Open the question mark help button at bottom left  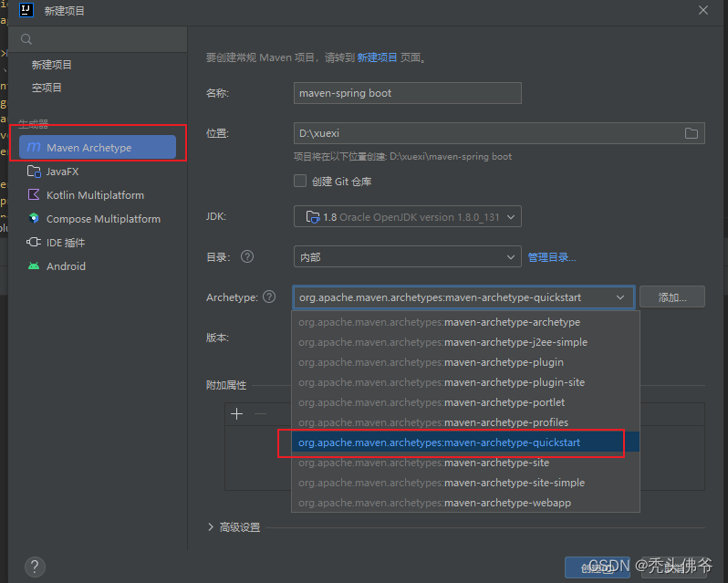(x=35, y=567)
